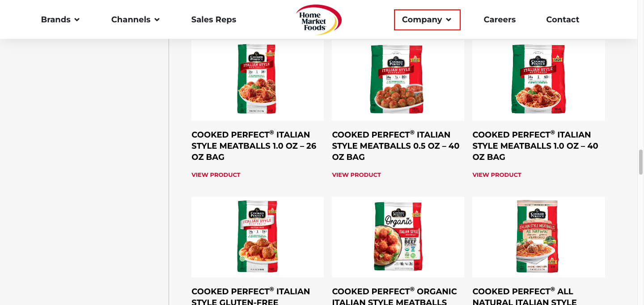Click the 1.0 oz 40 oz bag image
This screenshot has width=644, height=305.
click(x=538, y=79)
